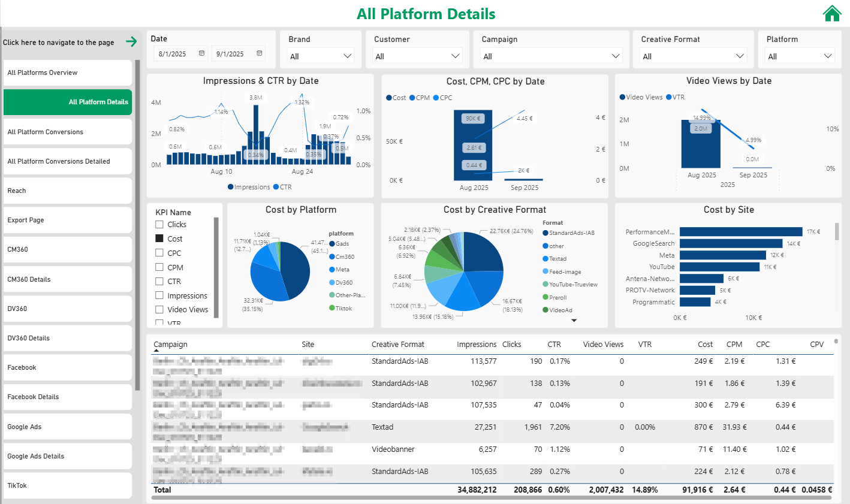
Task: Expand the Format legend chevron in Cost by Creative Format
Action: coord(574,320)
